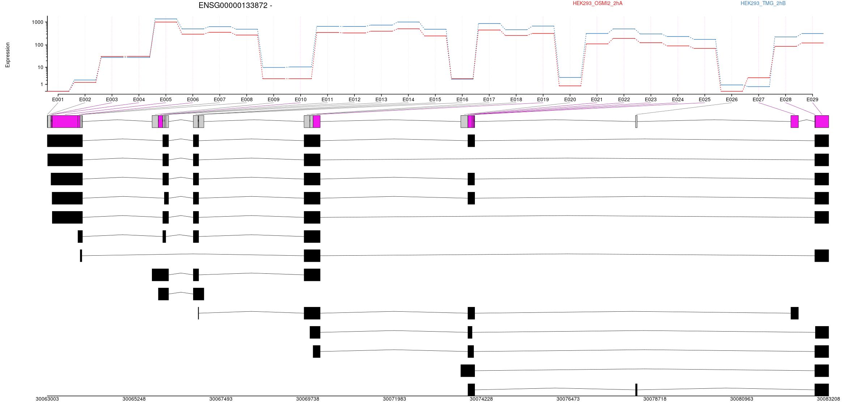Select the HEK293_TMG_2hB legend label
The image size is (868, 405).
click(x=763, y=3)
